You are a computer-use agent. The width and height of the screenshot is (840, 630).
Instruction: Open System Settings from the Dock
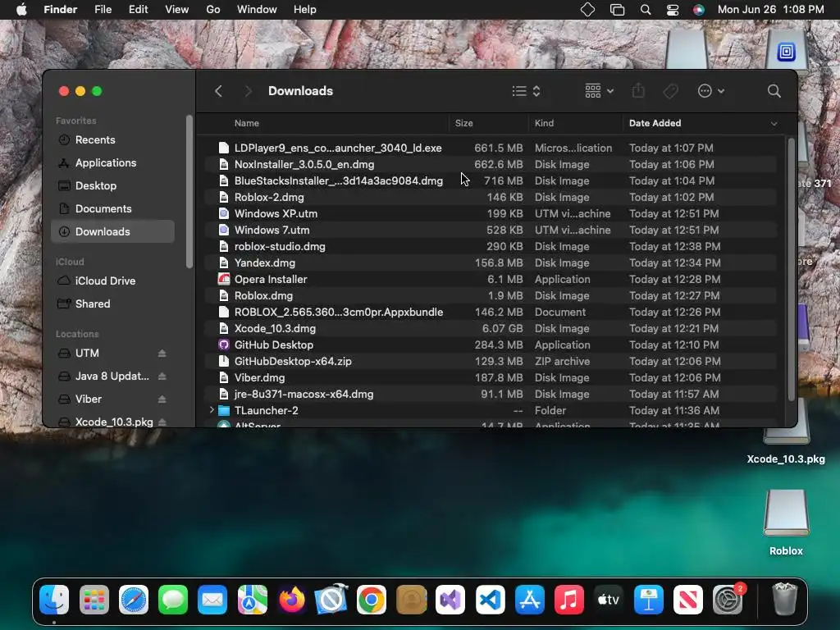[728, 600]
